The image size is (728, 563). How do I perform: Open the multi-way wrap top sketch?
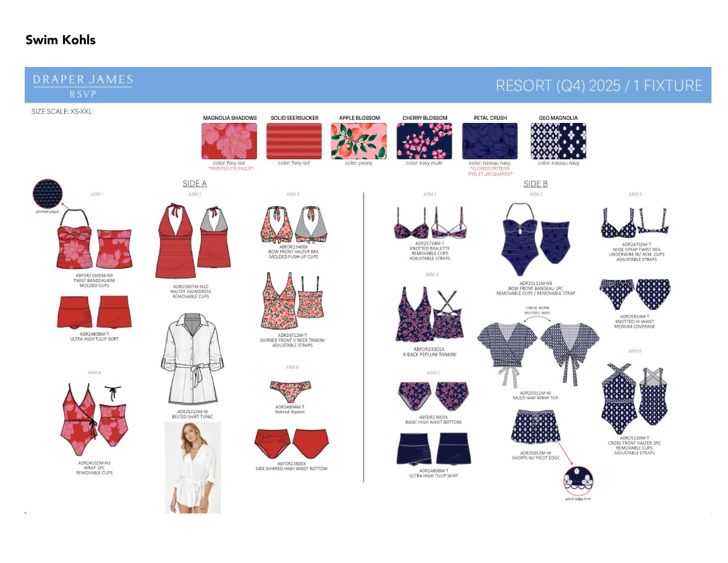pyautogui.click(x=538, y=355)
